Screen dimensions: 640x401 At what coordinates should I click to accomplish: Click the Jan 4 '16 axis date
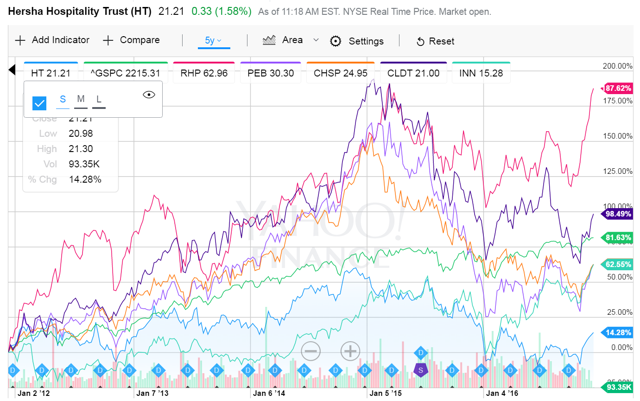tap(502, 393)
